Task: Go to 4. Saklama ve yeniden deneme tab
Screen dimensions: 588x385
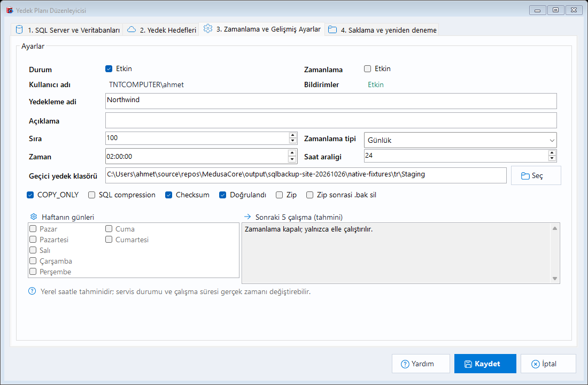Action: point(382,29)
